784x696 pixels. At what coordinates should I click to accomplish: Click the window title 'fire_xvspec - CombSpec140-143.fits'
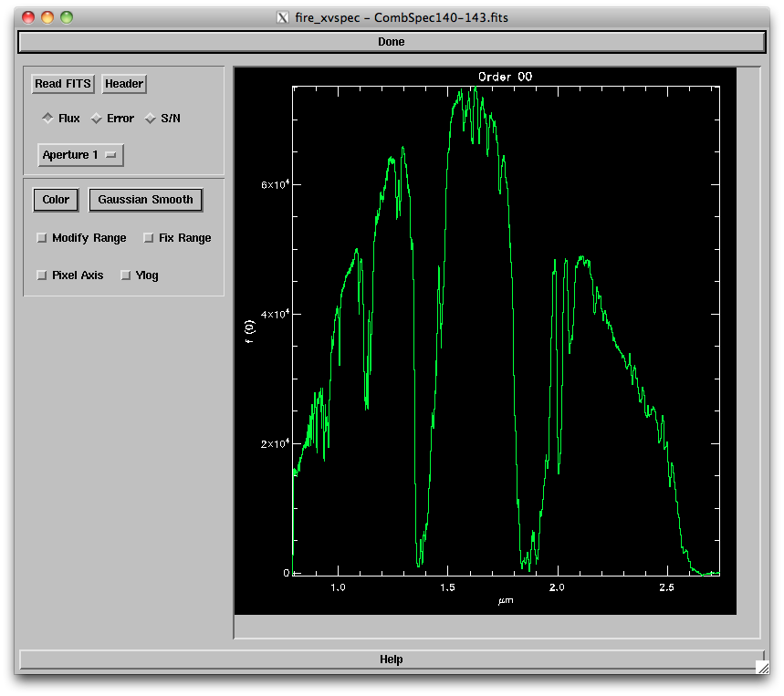[402, 18]
